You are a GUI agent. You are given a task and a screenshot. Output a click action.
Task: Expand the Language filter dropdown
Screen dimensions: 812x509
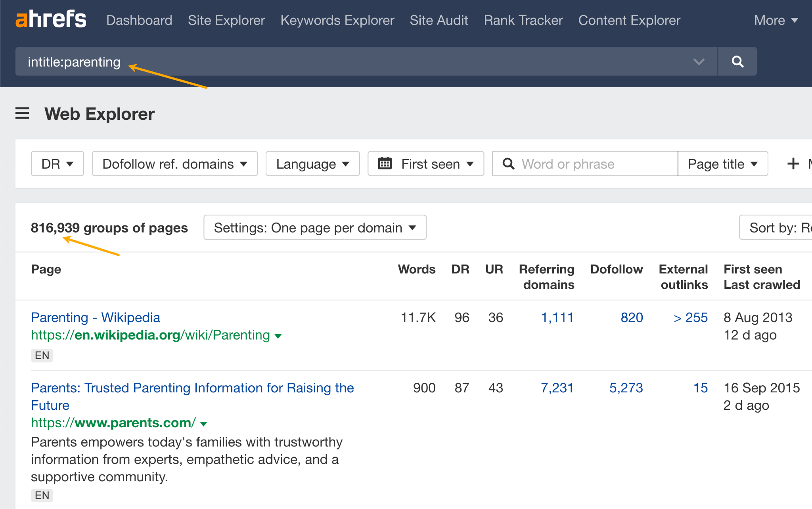pos(312,164)
